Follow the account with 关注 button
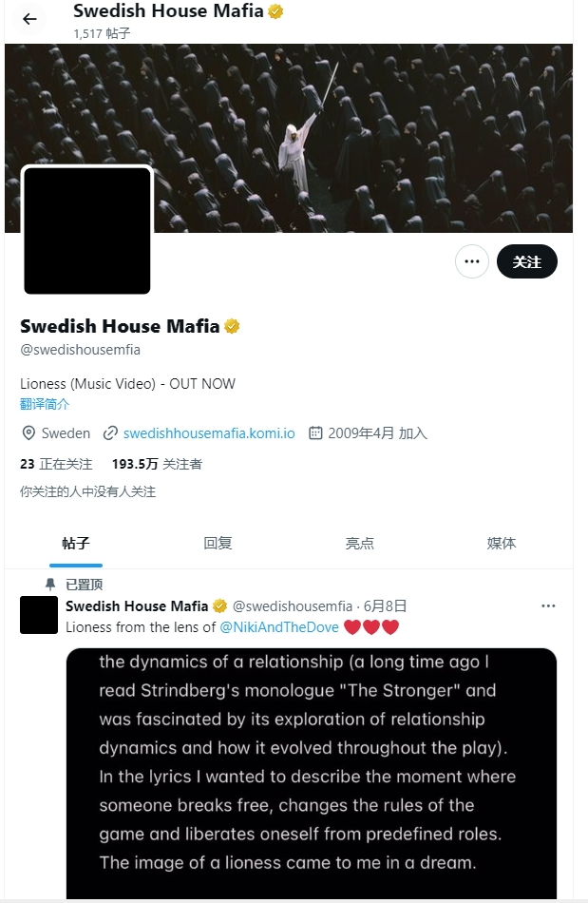 [527, 261]
